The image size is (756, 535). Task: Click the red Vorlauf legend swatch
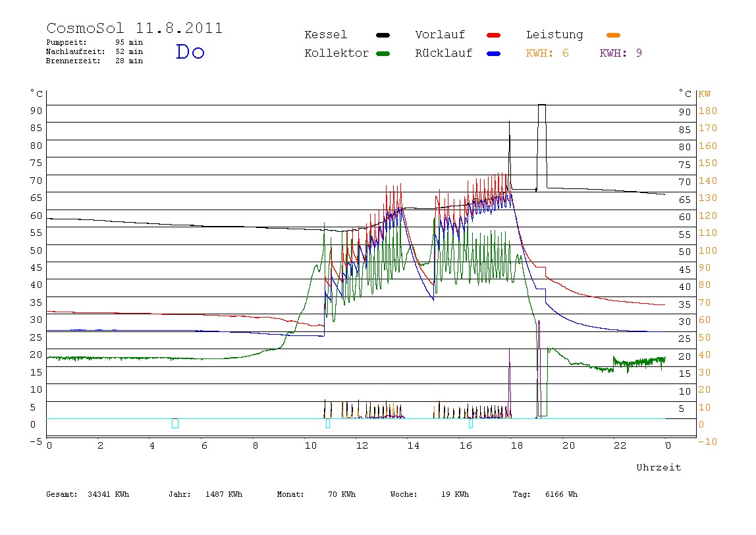[x=494, y=35]
